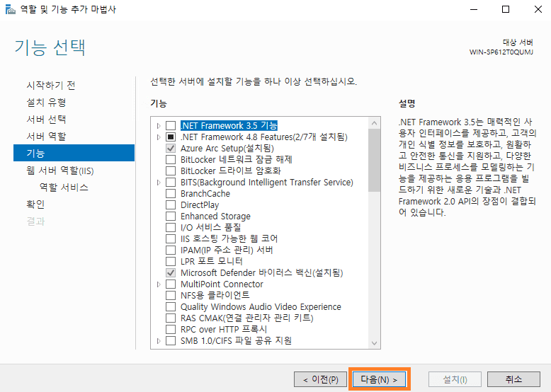Check IPAM(IP 주소 관리) 서버 checkbox
This screenshot has height=392, width=551.
tap(171, 250)
